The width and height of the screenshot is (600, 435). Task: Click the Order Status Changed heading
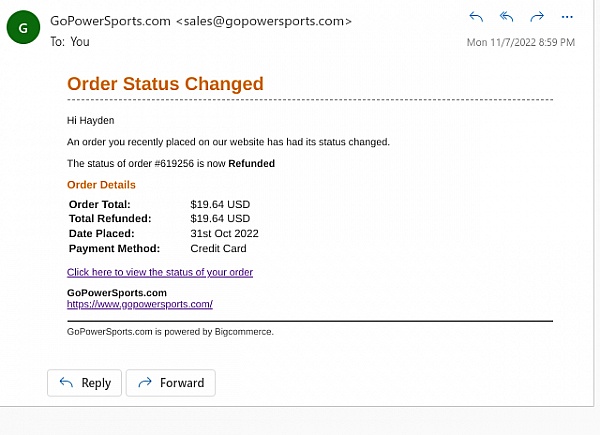165,83
